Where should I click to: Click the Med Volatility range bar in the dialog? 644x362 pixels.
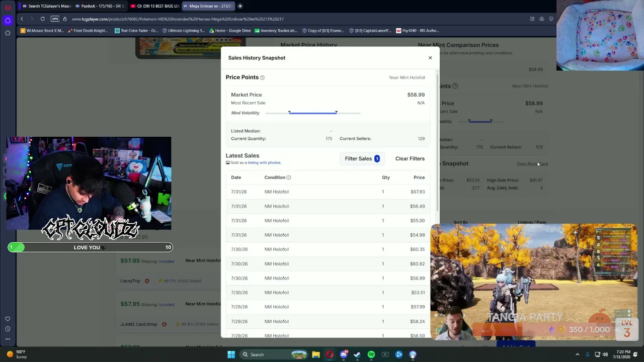pyautogui.click(x=312, y=113)
